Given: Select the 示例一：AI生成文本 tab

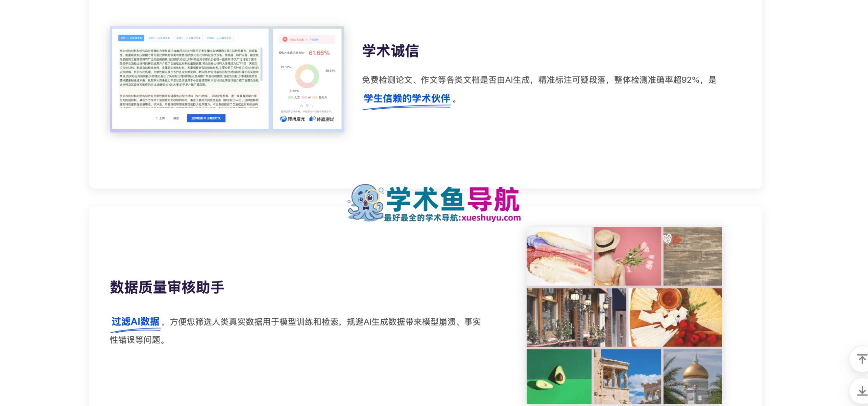Looking at the screenshot, I should (x=131, y=38).
